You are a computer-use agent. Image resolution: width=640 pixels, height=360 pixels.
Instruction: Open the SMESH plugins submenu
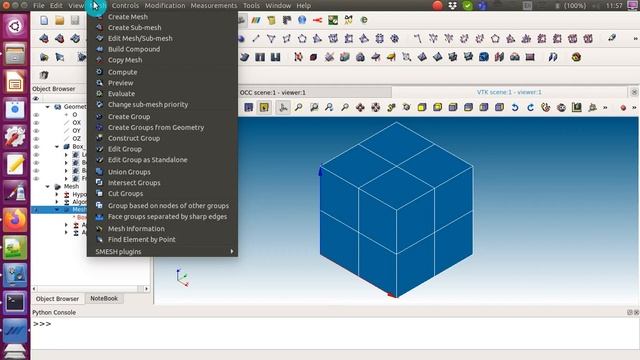[162, 251]
